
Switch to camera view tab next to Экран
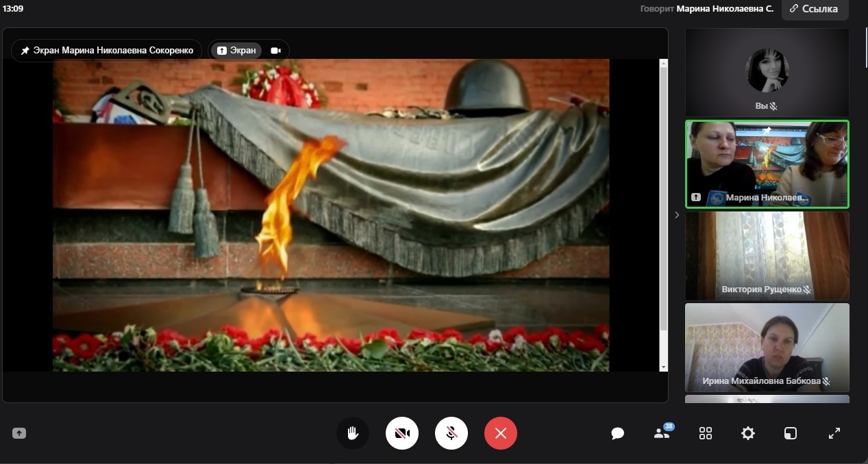pyautogui.click(x=276, y=50)
